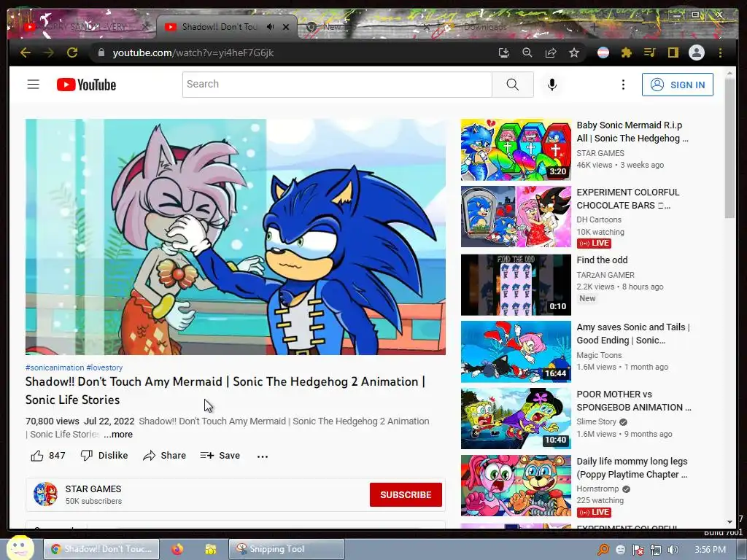Open Slime Story channel name

coord(597,421)
